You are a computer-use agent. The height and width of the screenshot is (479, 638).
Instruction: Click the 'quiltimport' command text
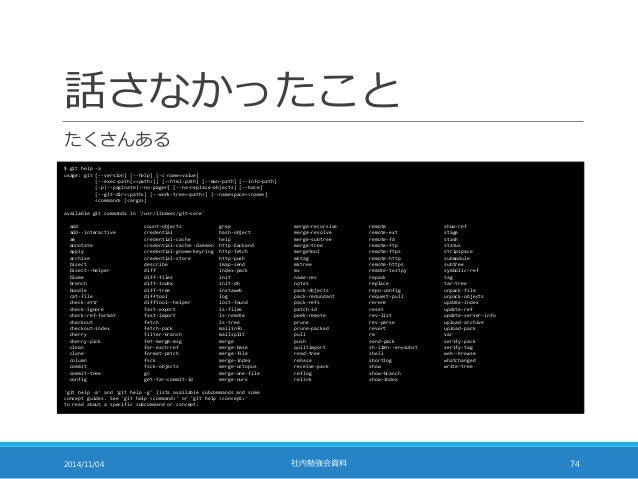point(310,348)
